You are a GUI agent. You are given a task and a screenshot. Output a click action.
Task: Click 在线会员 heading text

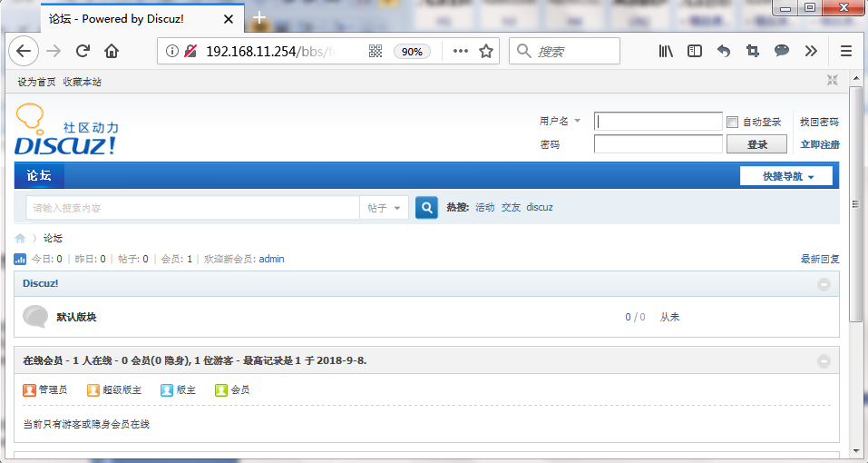click(x=43, y=360)
